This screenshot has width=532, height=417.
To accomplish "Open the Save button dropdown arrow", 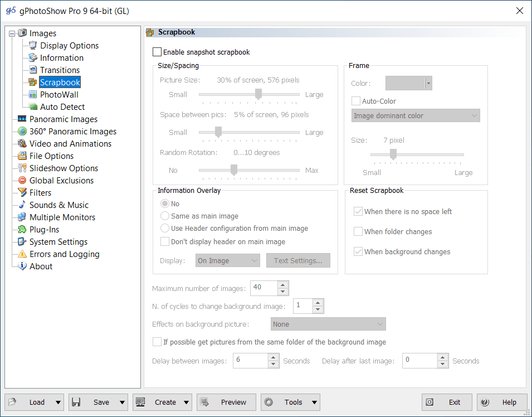I will [x=122, y=403].
